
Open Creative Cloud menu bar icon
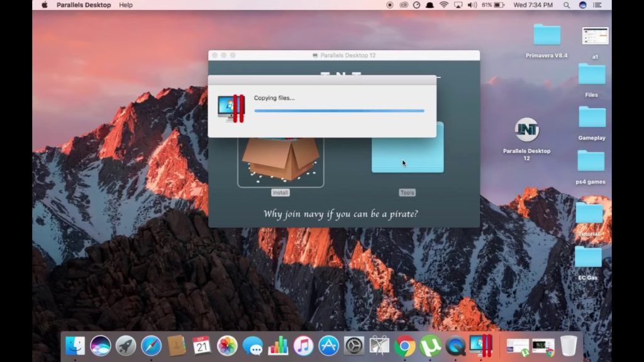point(404,5)
